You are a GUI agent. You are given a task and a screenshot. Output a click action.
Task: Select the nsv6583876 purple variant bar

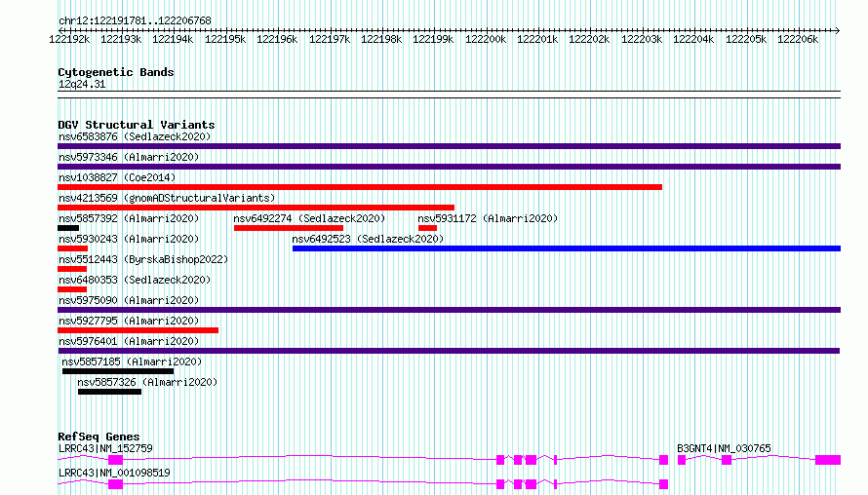[x=449, y=146]
